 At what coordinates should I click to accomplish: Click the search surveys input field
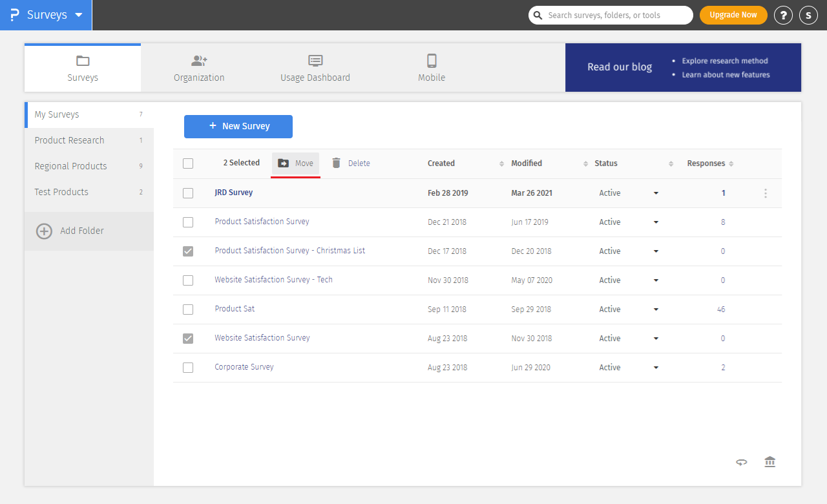pyautogui.click(x=617, y=16)
